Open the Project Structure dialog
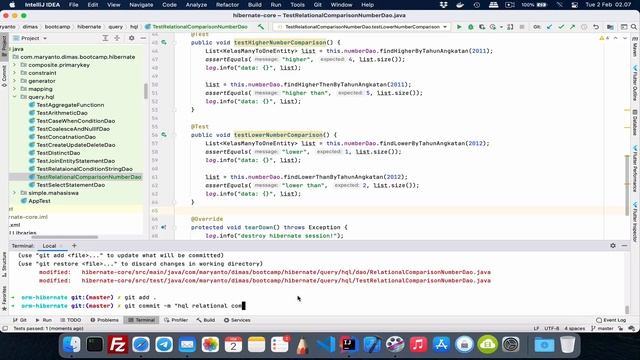 pos(610,27)
